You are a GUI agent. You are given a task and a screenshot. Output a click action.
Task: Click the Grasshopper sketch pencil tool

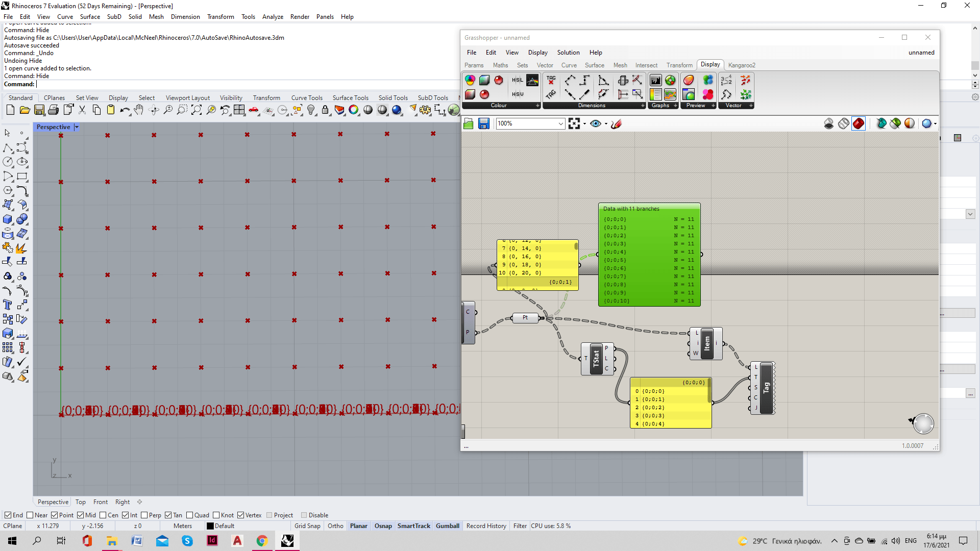pyautogui.click(x=617, y=123)
